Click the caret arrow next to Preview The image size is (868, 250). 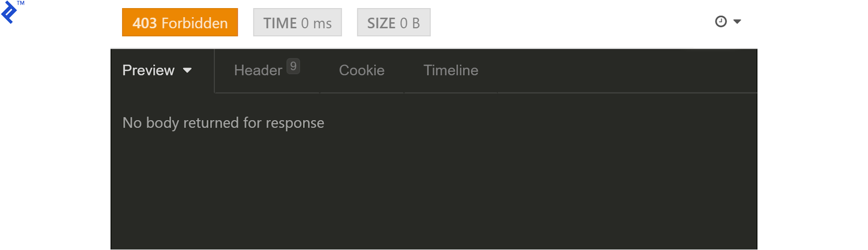[187, 71]
